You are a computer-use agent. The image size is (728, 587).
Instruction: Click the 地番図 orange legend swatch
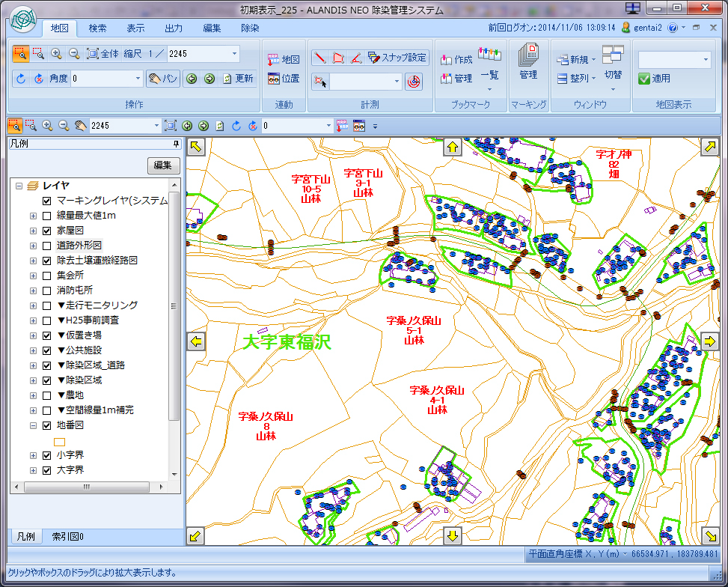click(x=61, y=441)
